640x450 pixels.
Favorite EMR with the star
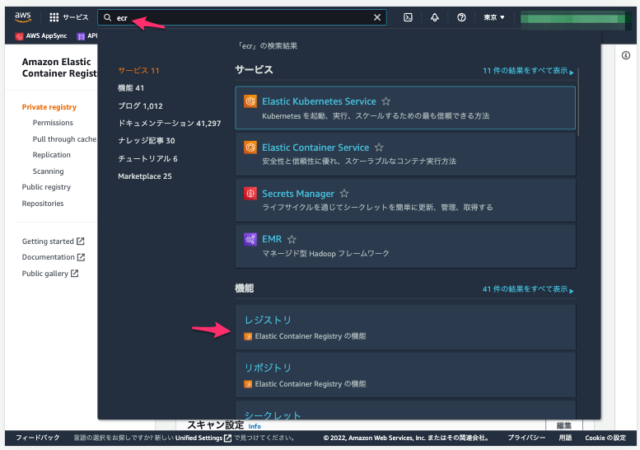coord(291,239)
